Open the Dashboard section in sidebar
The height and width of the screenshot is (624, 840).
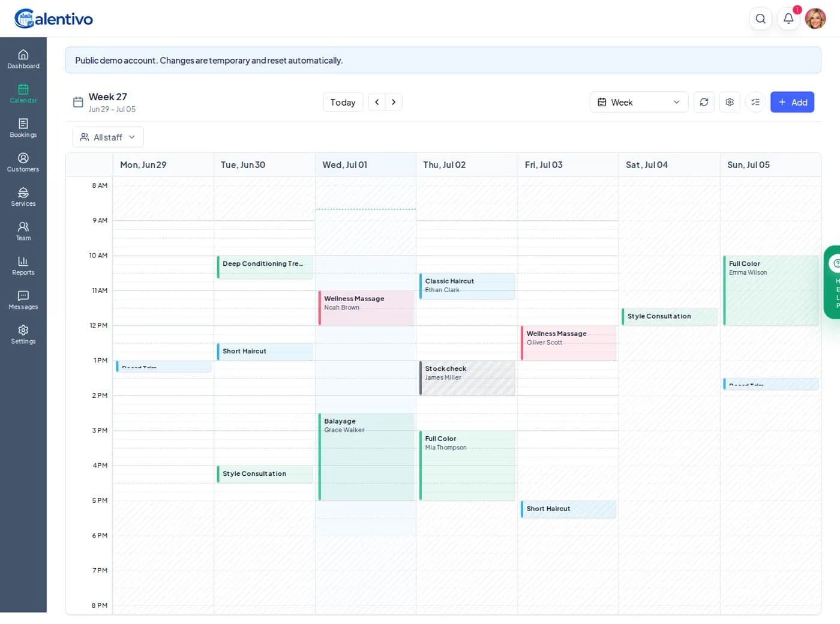(x=23, y=59)
